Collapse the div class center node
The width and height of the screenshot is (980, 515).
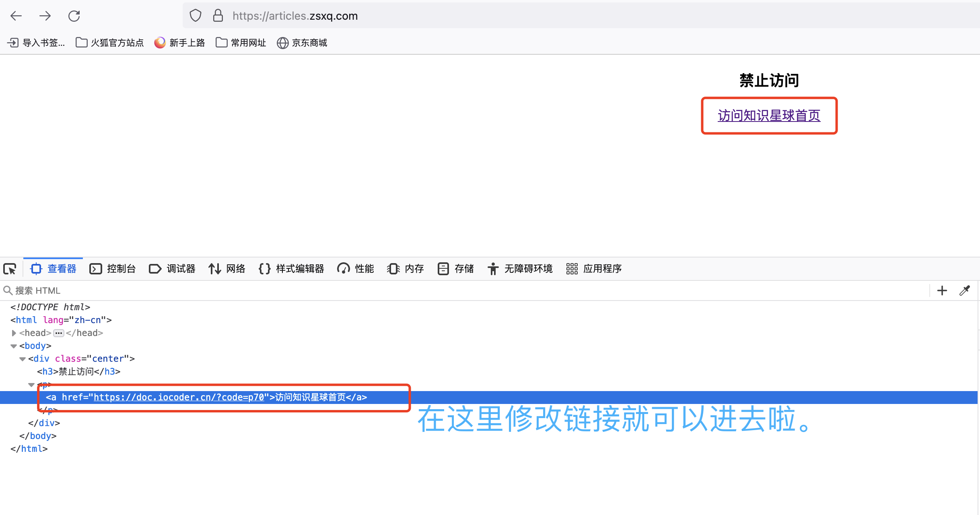click(x=23, y=359)
